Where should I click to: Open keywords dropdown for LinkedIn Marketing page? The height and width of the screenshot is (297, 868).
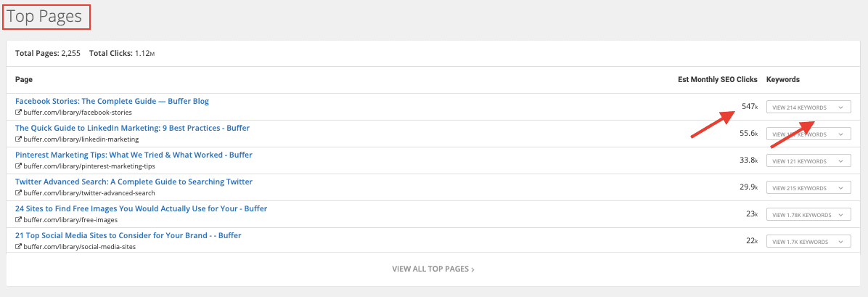[x=808, y=134]
